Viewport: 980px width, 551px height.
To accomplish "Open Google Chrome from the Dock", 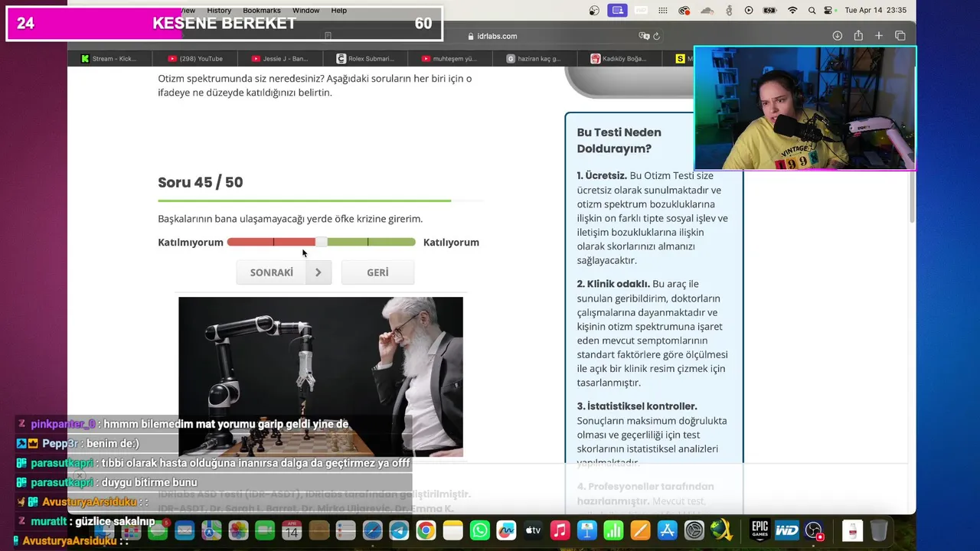I will [426, 530].
